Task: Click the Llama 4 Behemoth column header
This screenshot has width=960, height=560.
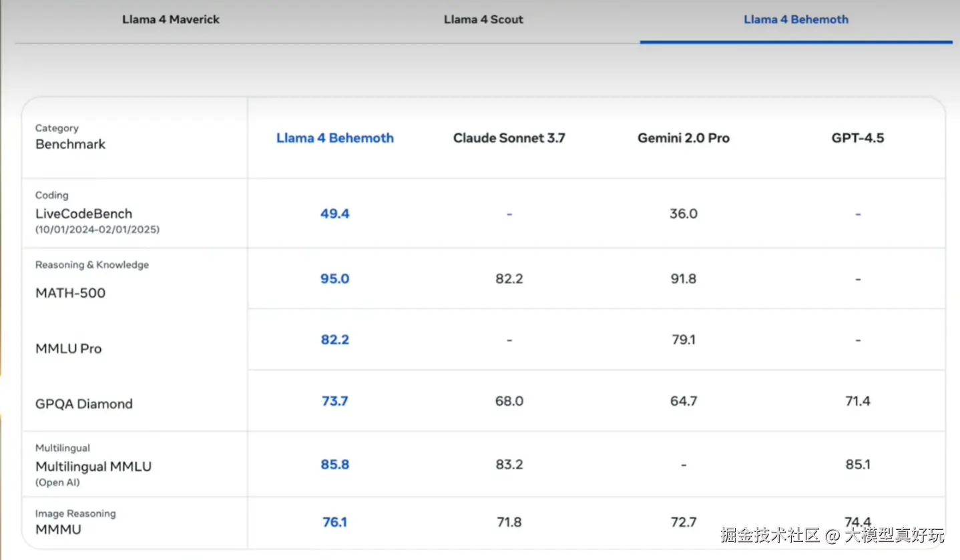Action: pos(334,138)
